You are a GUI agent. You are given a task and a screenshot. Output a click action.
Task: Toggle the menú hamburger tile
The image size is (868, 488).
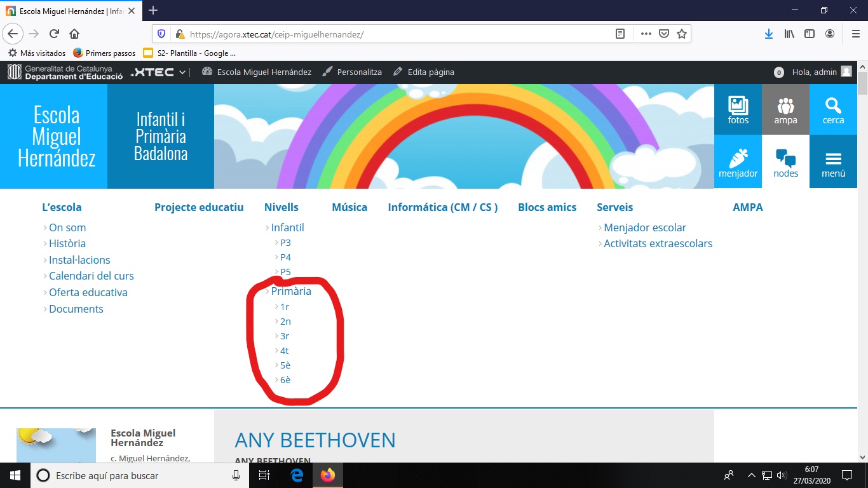(x=833, y=162)
